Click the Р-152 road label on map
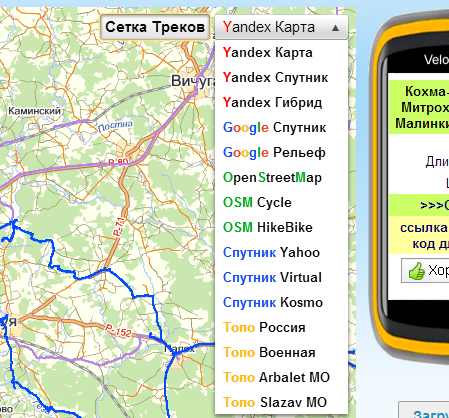Image resolution: width=449 pixels, height=418 pixels. click(x=118, y=331)
